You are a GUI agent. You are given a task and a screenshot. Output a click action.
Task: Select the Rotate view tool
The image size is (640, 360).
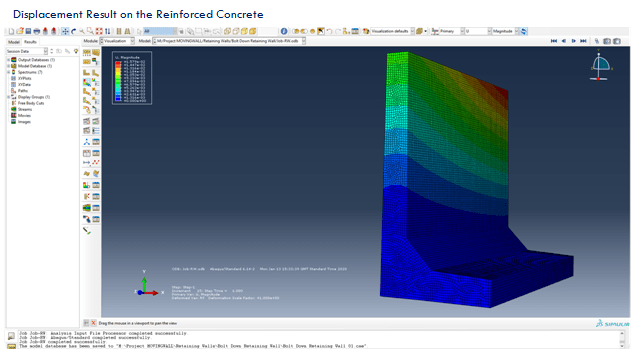coord(73,31)
